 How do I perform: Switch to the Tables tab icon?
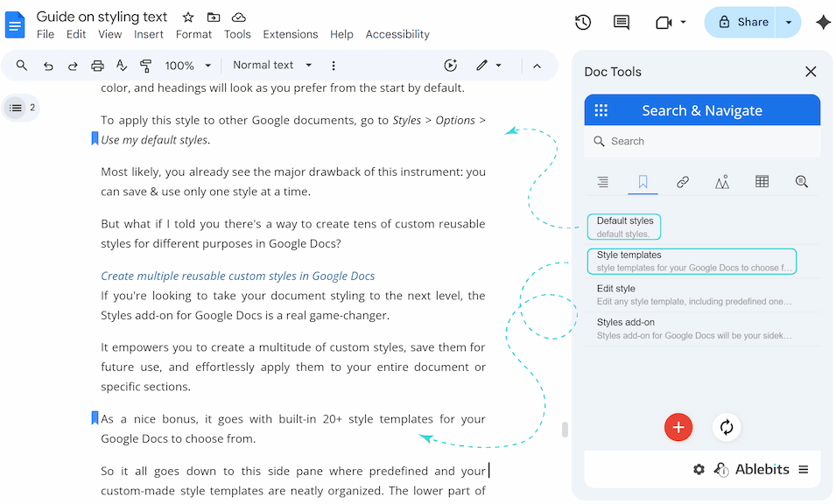point(762,182)
